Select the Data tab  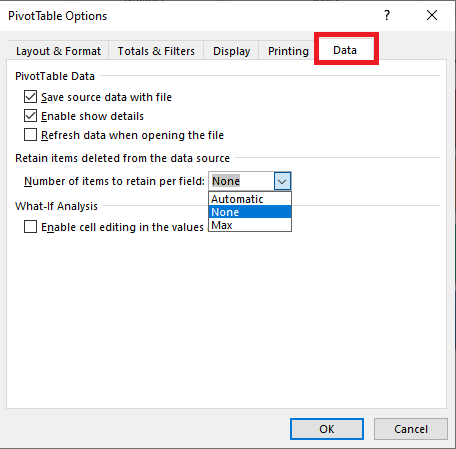point(345,50)
